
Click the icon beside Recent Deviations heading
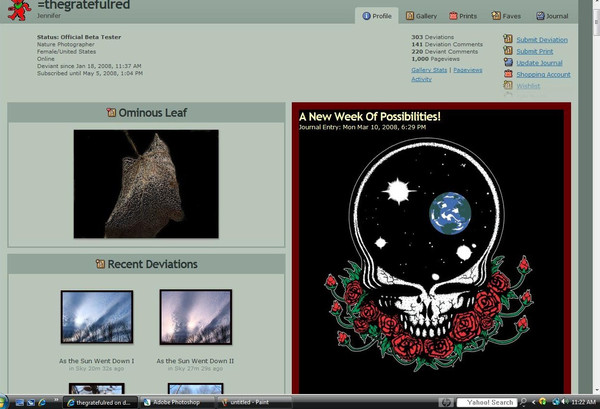point(100,264)
